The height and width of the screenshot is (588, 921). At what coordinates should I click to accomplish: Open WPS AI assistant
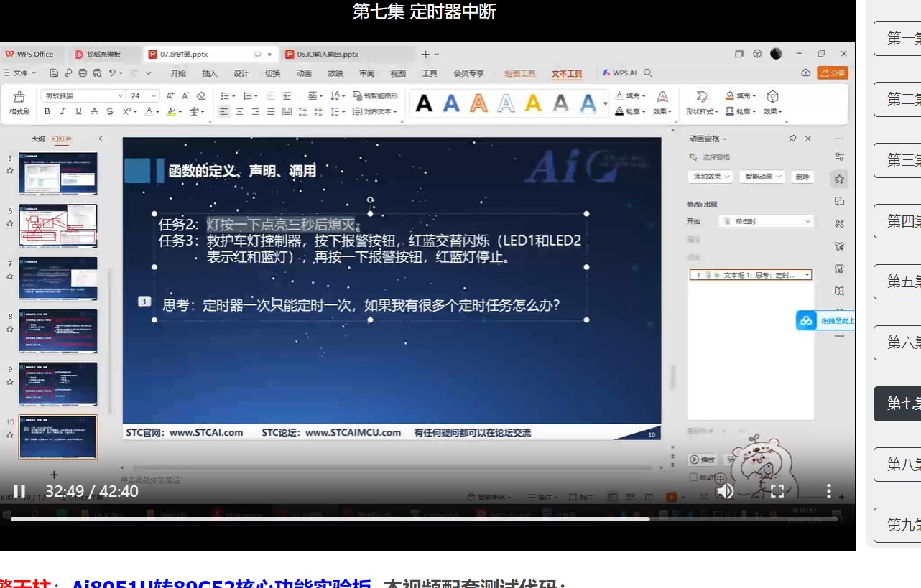(620, 73)
